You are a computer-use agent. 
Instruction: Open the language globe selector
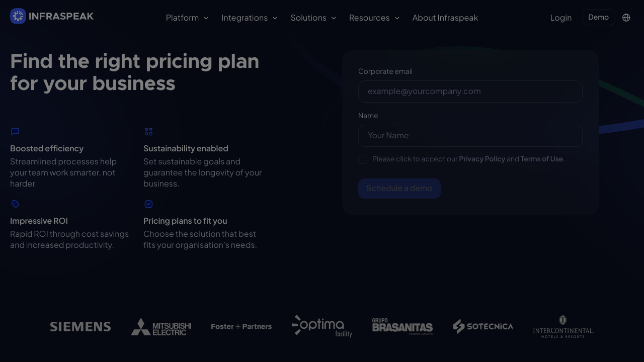[626, 18]
